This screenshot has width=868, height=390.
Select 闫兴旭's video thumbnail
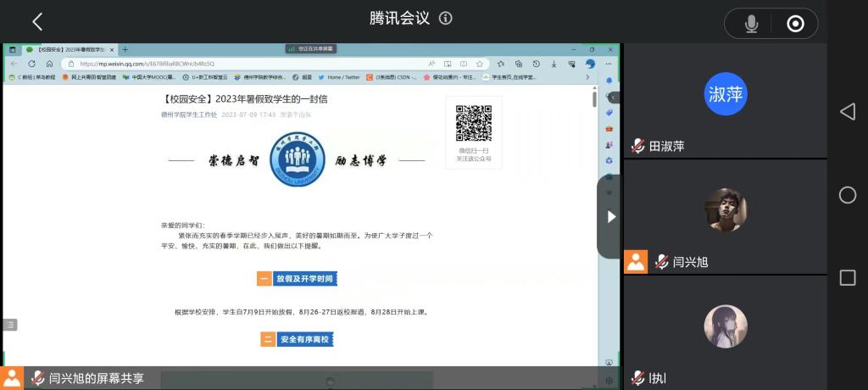tap(726, 209)
